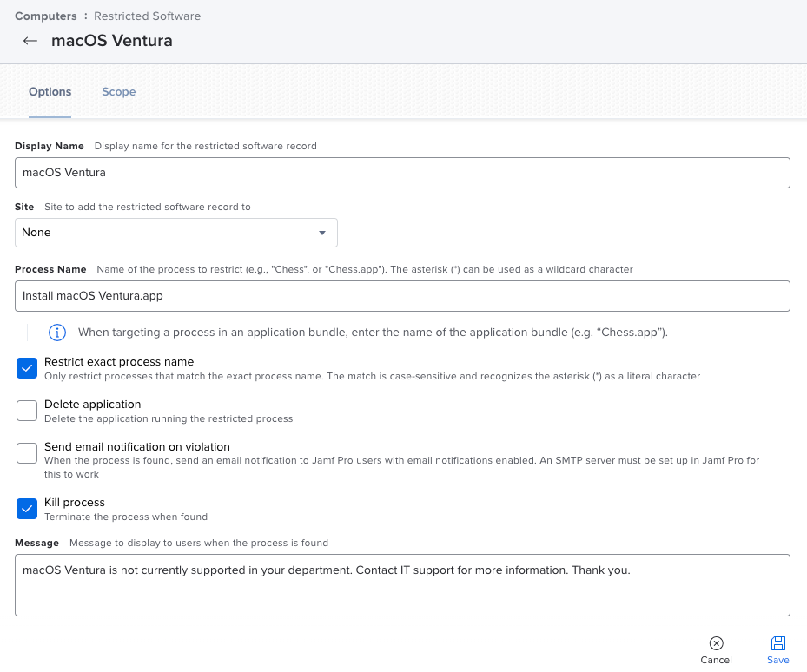Open Restricted Software breadcrumb link

[147, 16]
